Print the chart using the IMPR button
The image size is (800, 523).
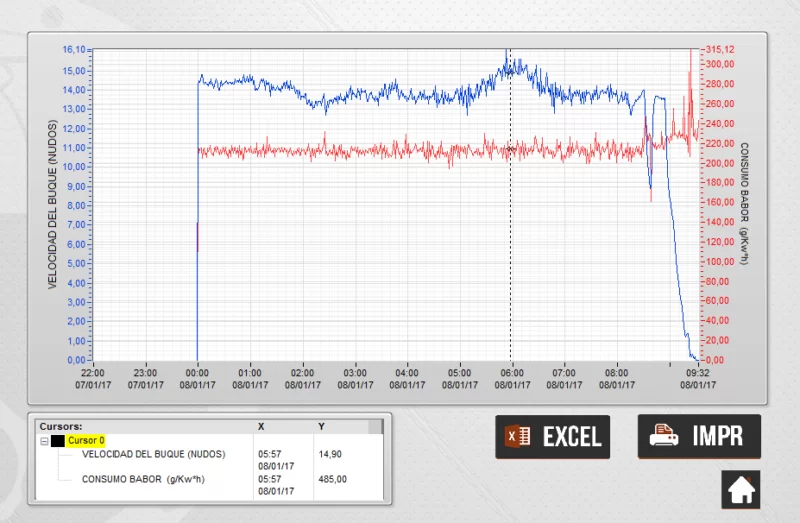pyautogui.click(x=699, y=437)
